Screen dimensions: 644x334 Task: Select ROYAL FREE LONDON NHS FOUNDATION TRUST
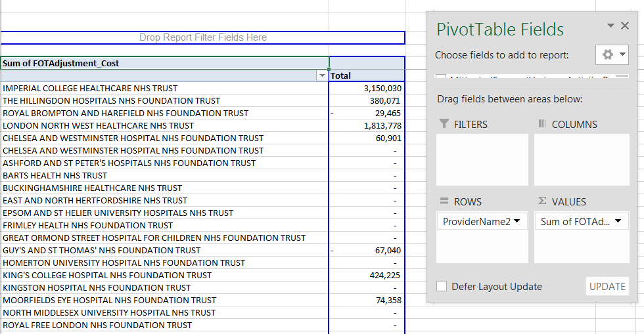point(165,325)
